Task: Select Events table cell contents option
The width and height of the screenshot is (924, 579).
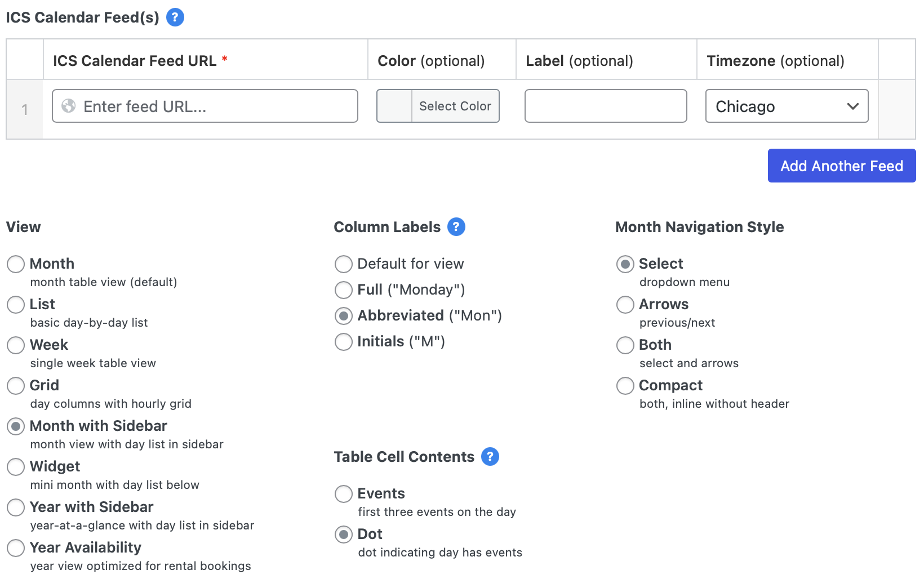Action: coord(344,494)
